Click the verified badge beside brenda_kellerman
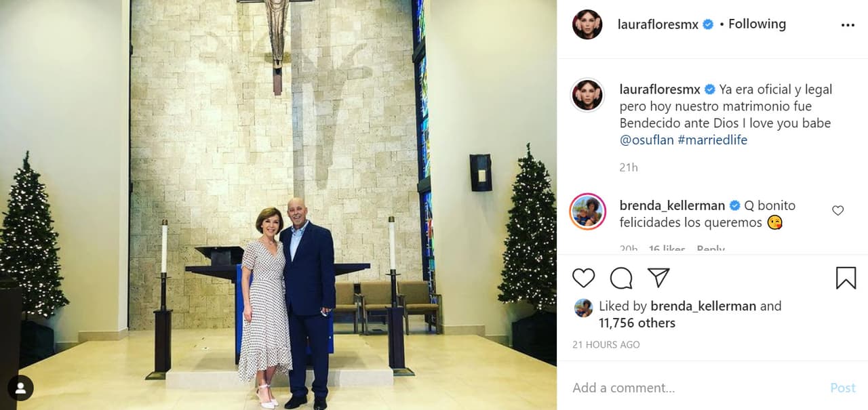This screenshot has width=868, height=410. 734,205
